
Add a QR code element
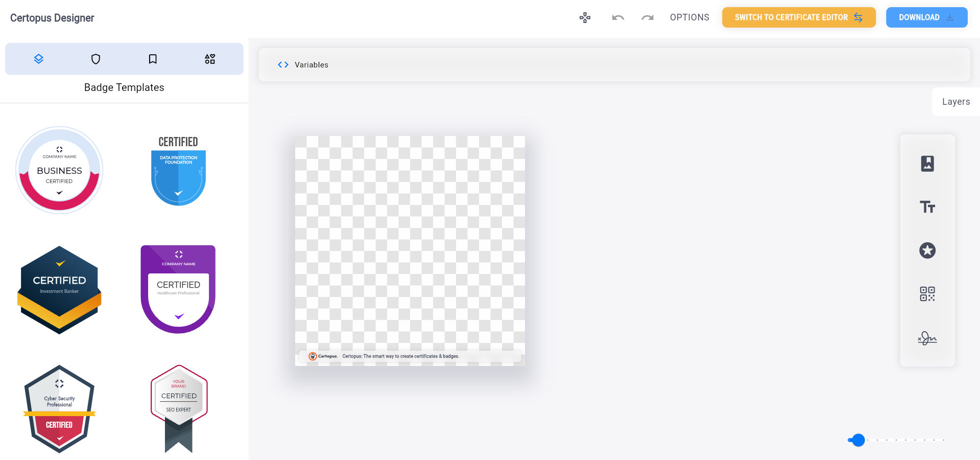pyautogui.click(x=927, y=294)
